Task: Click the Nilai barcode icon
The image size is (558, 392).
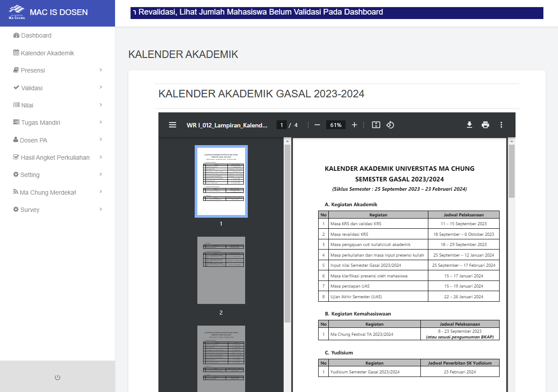Action: [x=16, y=105]
